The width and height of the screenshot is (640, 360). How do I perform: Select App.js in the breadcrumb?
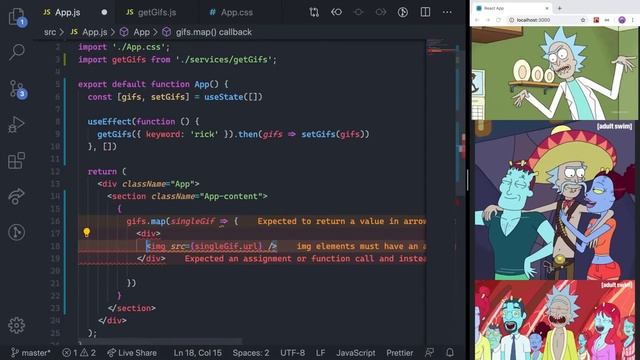click(x=89, y=32)
